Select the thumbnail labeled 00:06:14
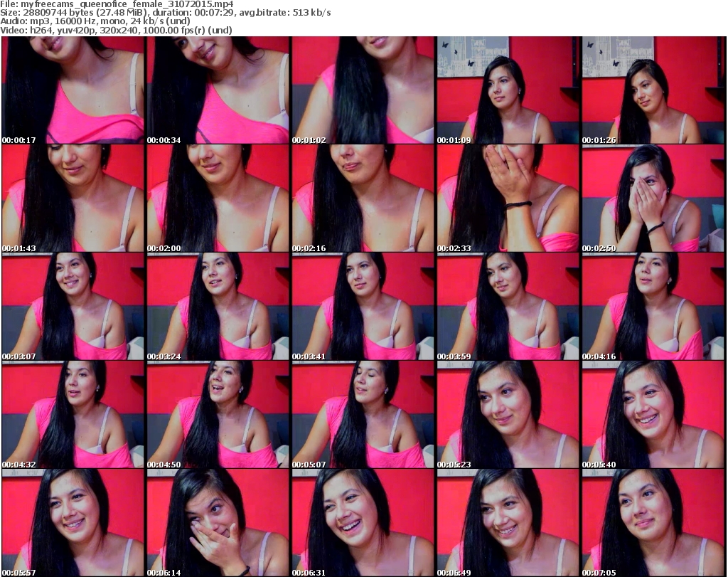 click(x=218, y=523)
